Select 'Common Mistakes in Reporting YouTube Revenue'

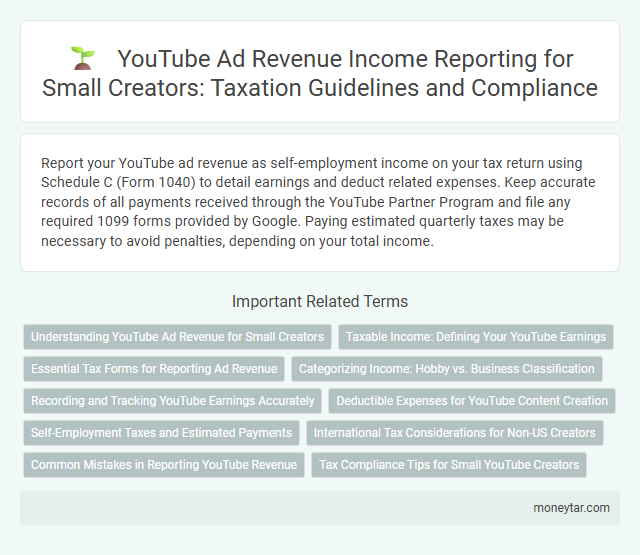[164, 465]
